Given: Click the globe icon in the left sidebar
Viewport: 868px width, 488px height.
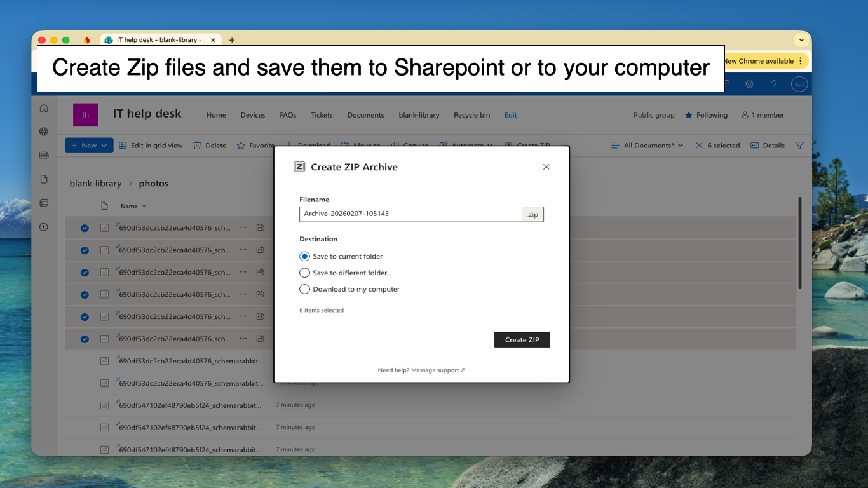Looking at the screenshot, I should [43, 132].
